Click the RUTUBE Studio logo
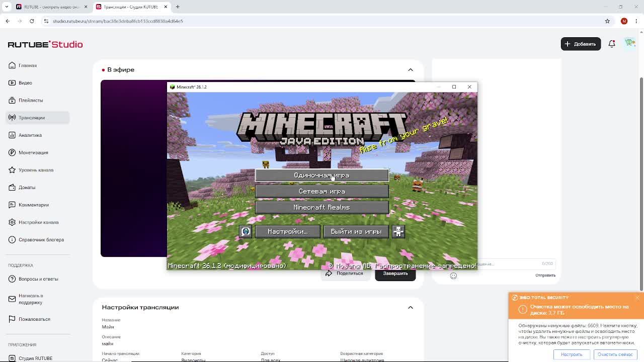Screen dimensions: 644x362 [45, 44]
